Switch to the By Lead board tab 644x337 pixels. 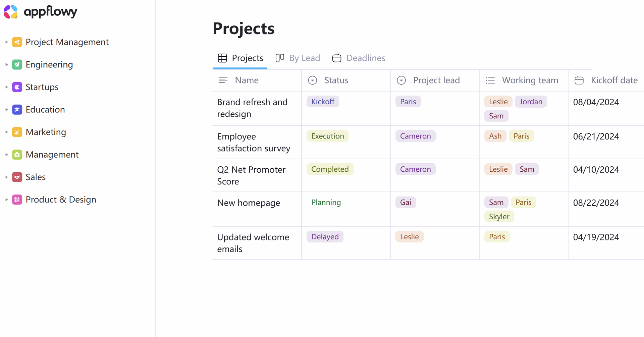click(x=298, y=58)
